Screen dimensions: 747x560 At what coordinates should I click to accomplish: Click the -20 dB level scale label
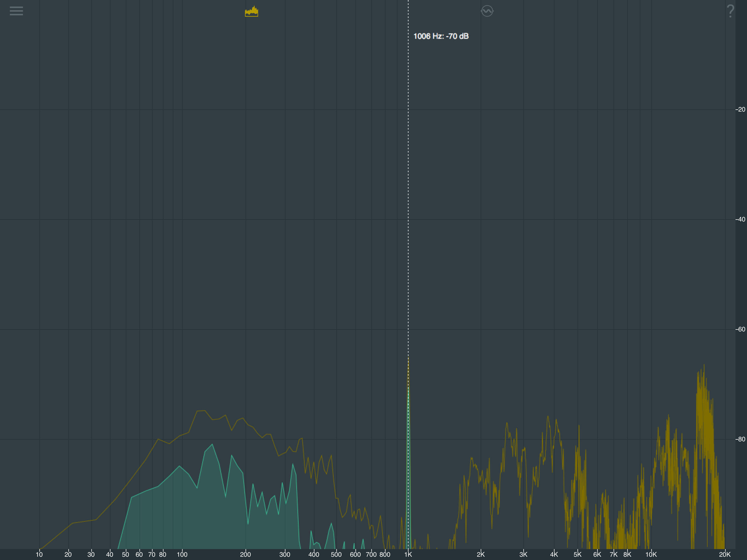click(740, 109)
